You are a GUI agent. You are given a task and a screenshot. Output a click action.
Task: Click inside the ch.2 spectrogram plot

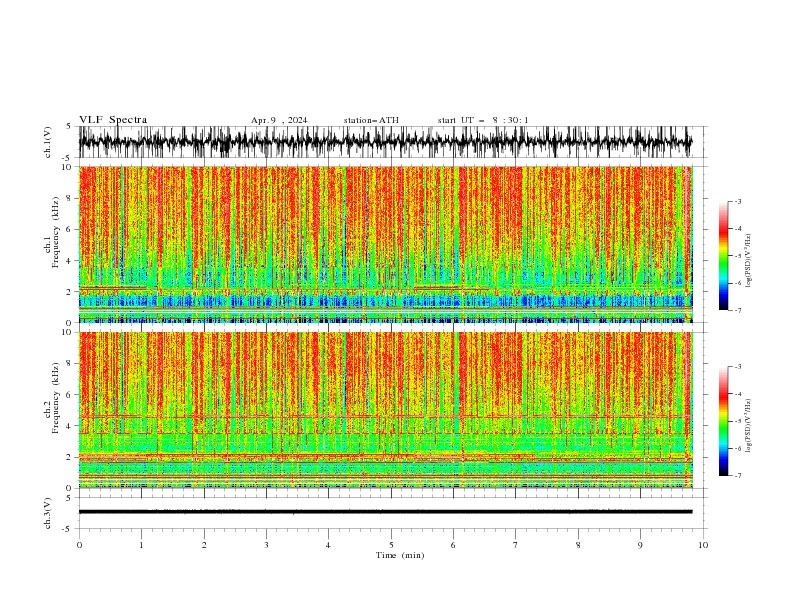[386, 410]
